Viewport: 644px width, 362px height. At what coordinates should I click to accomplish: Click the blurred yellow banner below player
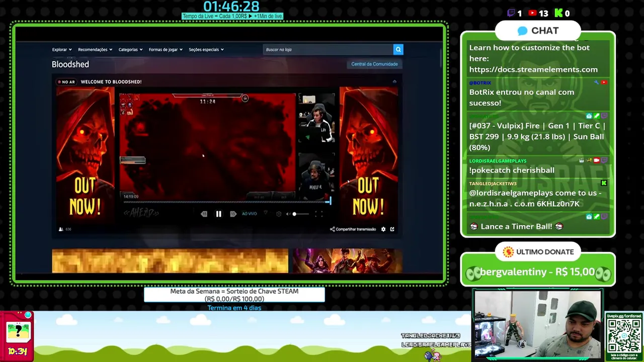[x=170, y=261]
